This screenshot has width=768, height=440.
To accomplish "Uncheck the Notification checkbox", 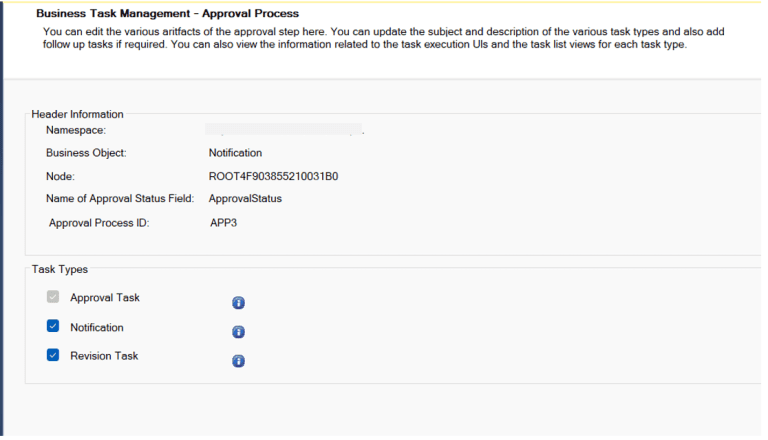I will pos(53,326).
